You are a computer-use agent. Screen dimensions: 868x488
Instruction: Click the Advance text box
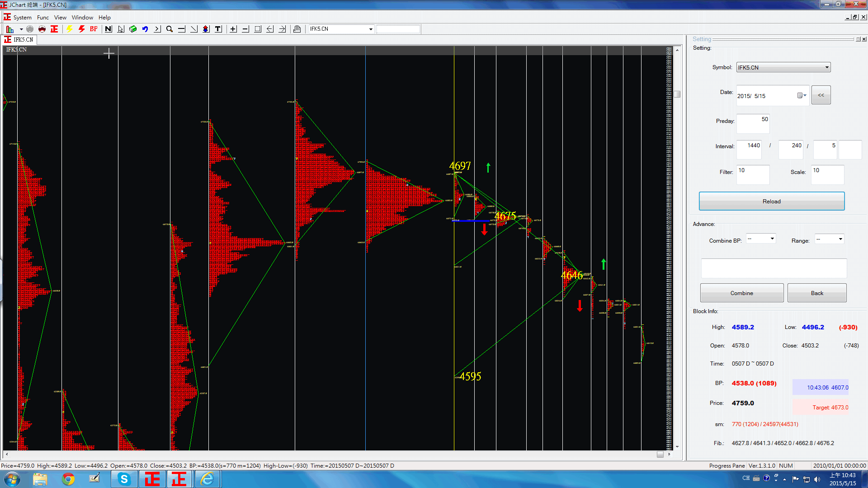pos(774,268)
